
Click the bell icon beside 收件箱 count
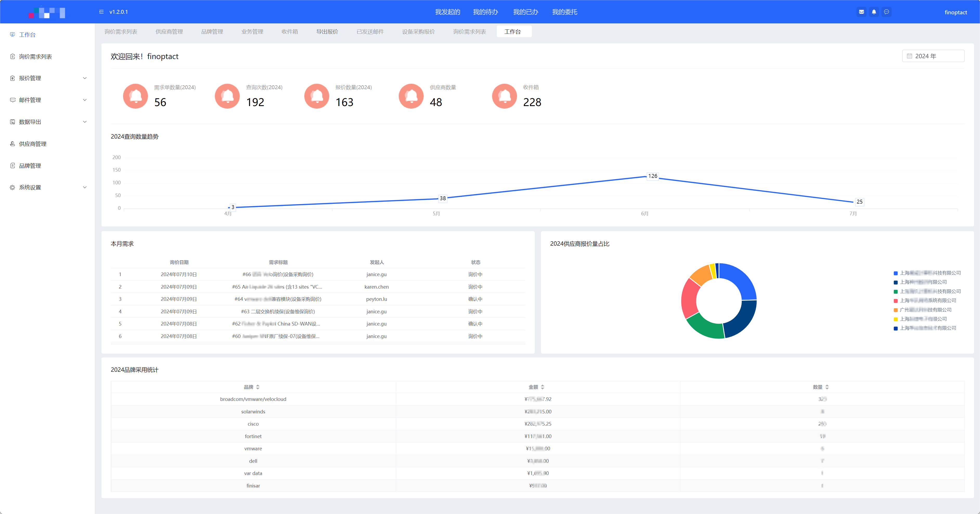click(x=505, y=96)
